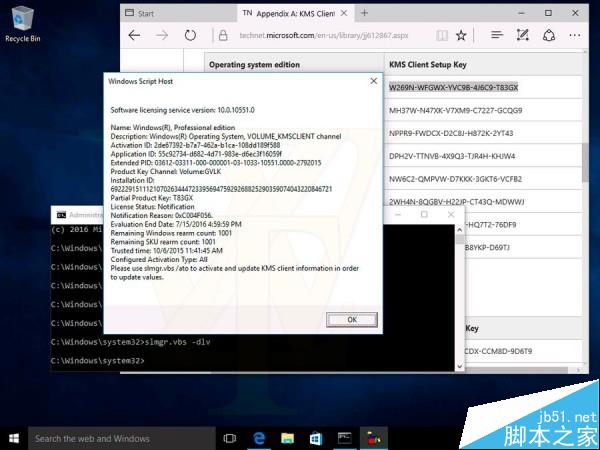600x450 pixels.
Task: Open the Windows Start menu
Action: click(x=14, y=438)
